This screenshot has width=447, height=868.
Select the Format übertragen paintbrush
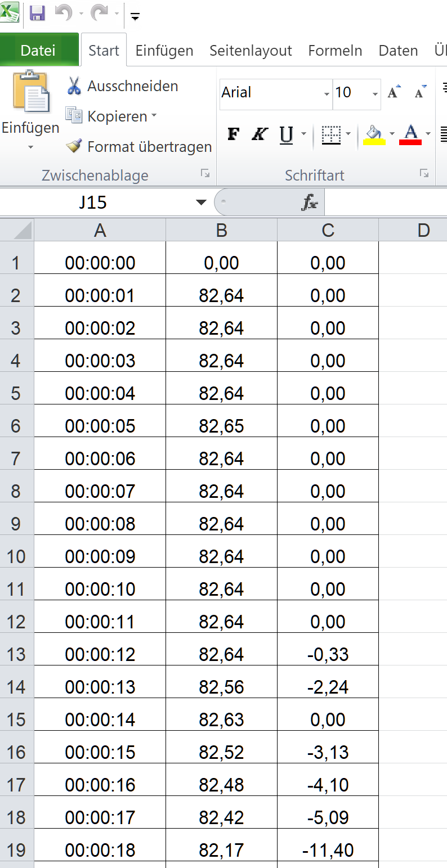click(74, 147)
